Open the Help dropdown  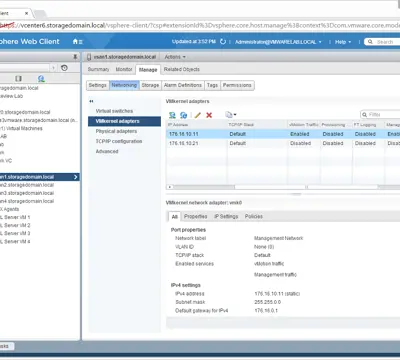343,42
